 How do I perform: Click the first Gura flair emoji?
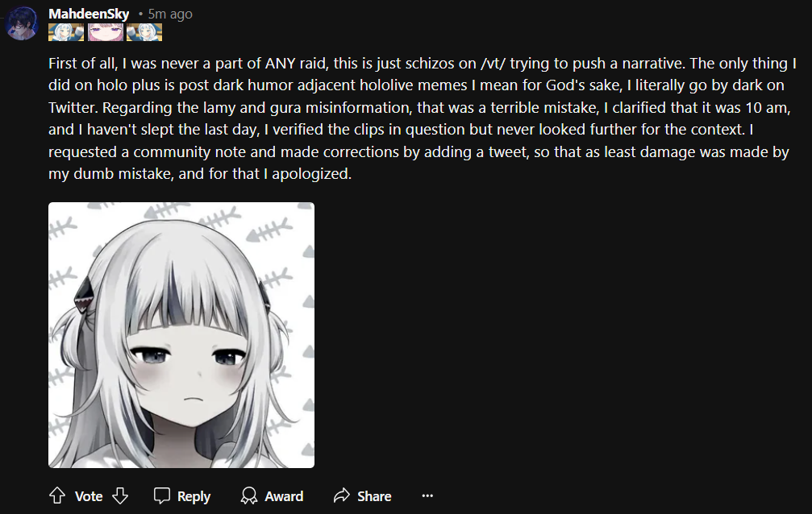66,32
